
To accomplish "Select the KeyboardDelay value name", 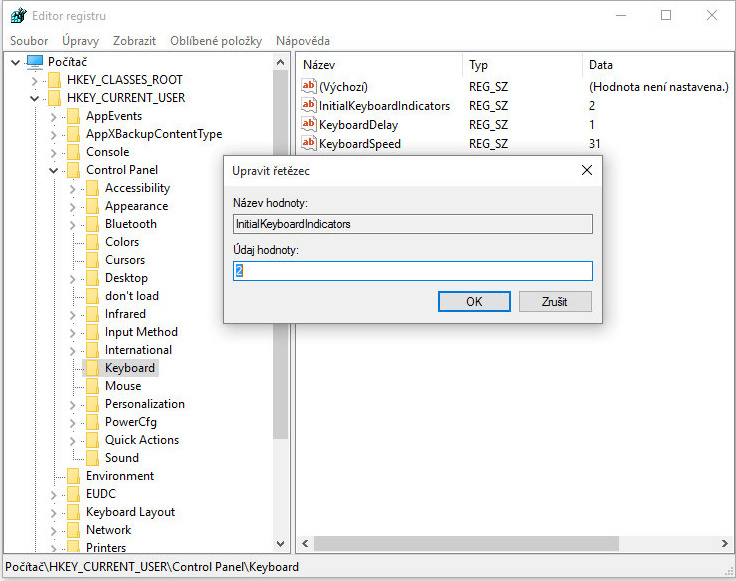I will pyautogui.click(x=358, y=125).
